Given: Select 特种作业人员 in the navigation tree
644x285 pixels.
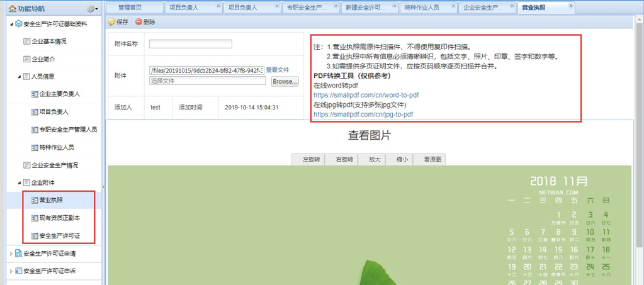Looking at the screenshot, I should (57, 147).
